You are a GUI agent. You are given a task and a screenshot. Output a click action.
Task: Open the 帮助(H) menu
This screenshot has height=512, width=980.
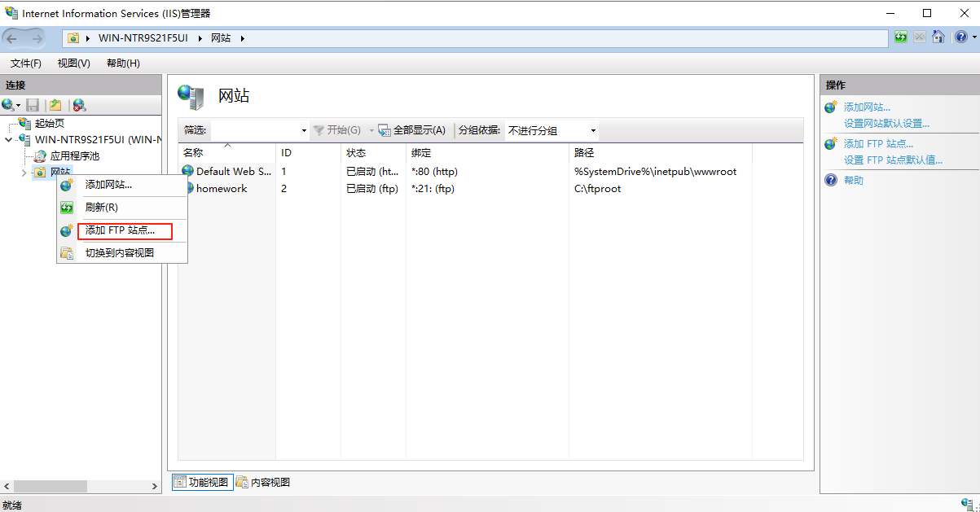coord(123,63)
